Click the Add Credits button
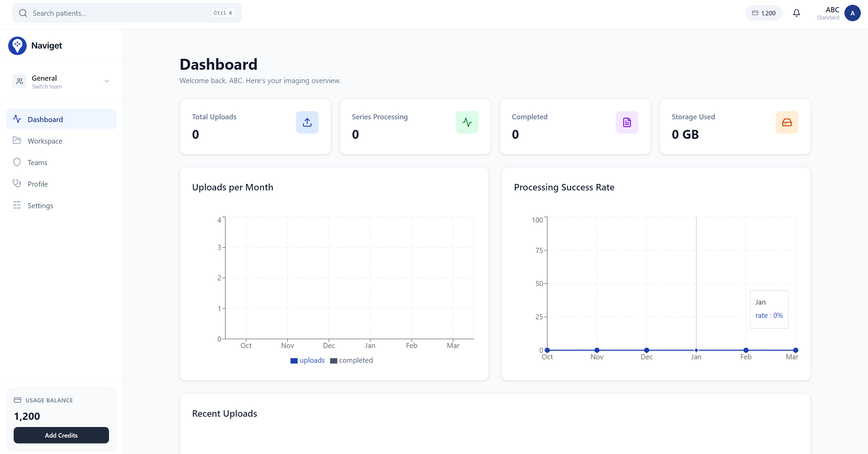Screen dimensions: 868x454 click(61, 435)
